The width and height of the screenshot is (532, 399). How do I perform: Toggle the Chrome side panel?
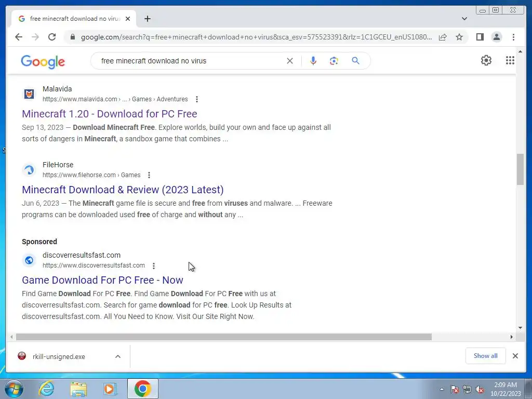(x=480, y=37)
